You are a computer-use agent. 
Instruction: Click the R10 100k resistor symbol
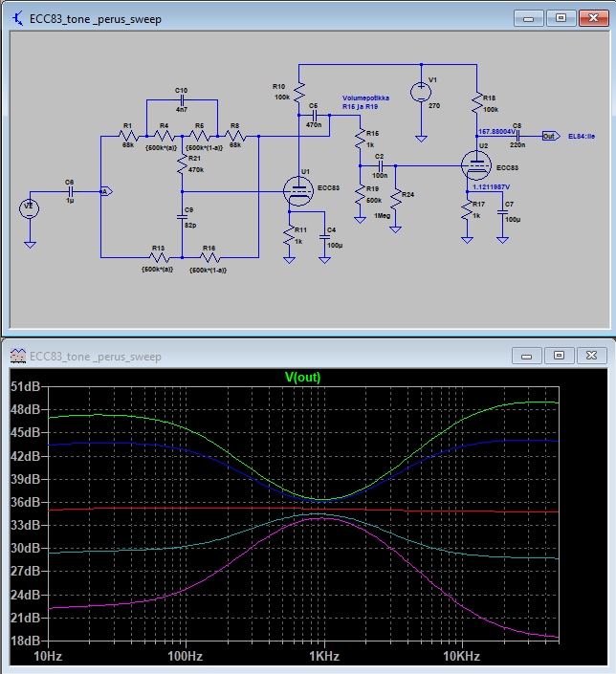299,93
